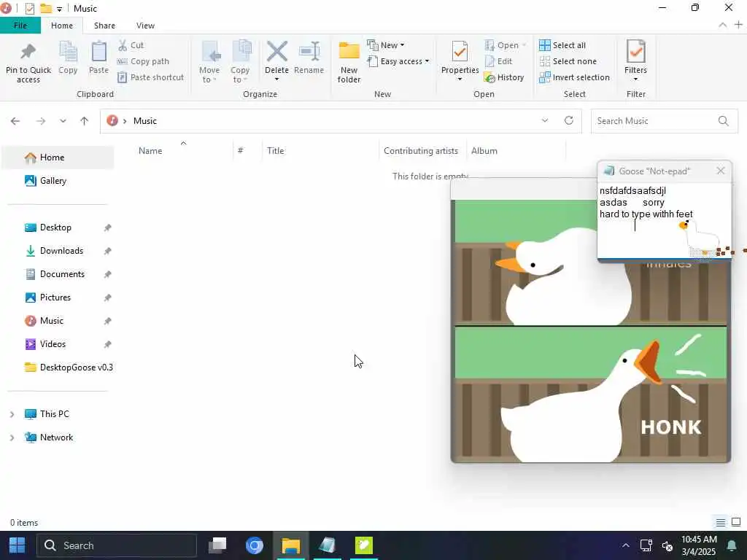The height and width of the screenshot is (560, 747).
Task: Switch to the Share ribbon tab
Action: point(104,26)
